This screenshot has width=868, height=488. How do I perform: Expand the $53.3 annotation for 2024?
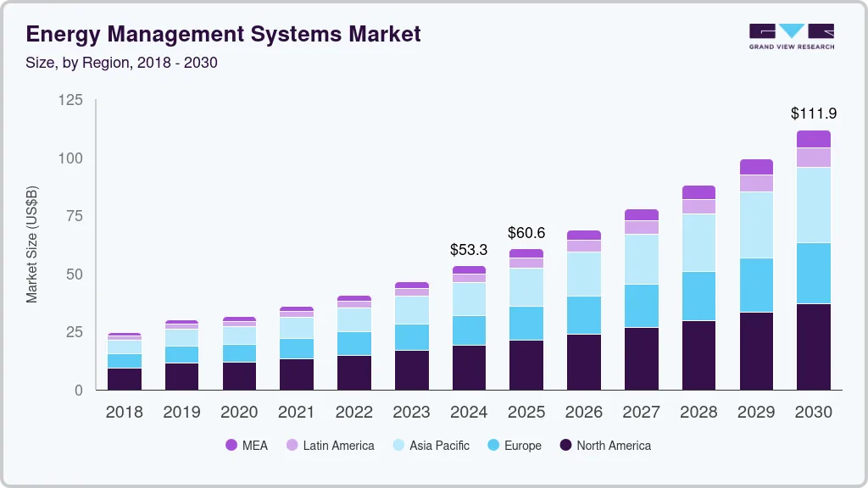point(468,249)
